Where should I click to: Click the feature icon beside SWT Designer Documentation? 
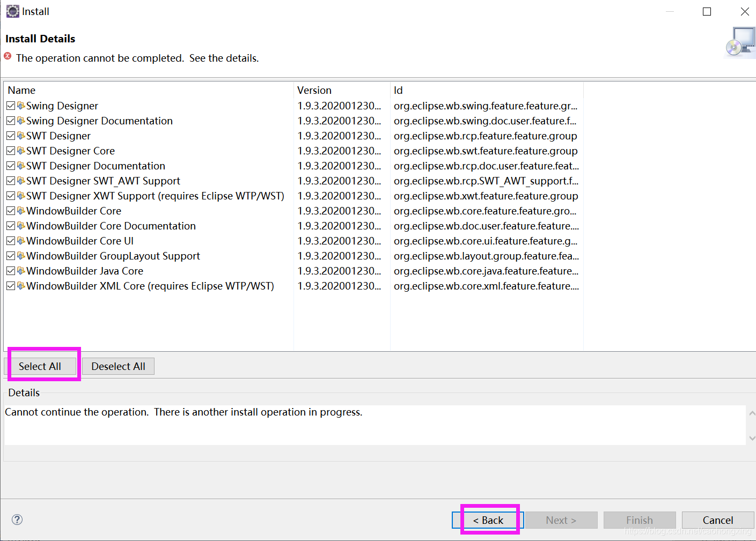(21, 166)
